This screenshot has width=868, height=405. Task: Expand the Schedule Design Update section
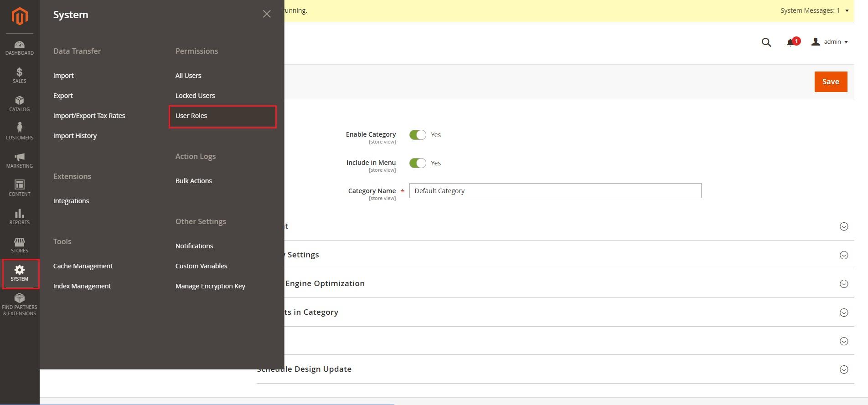pos(843,369)
